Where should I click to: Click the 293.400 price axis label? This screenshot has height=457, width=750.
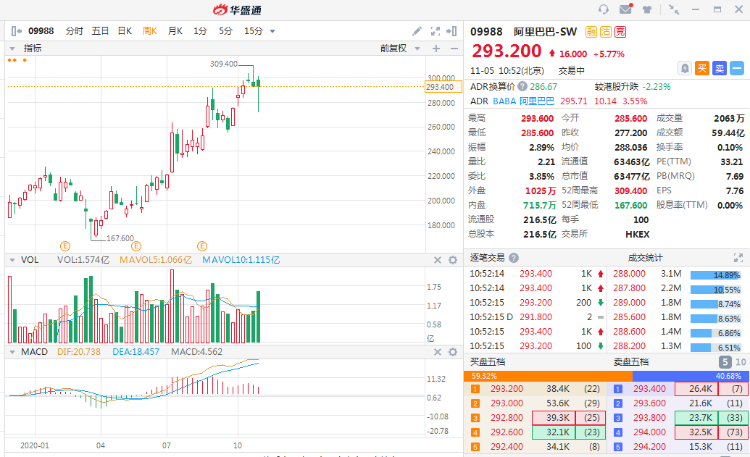442,87
